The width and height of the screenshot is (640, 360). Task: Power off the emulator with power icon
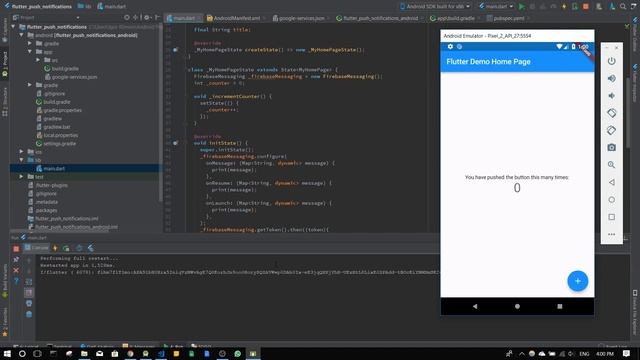click(x=611, y=61)
